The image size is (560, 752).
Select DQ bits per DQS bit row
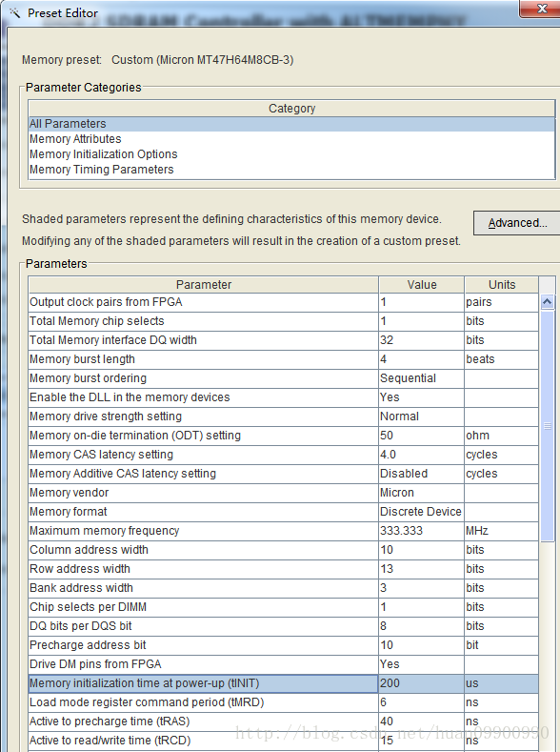283,626
